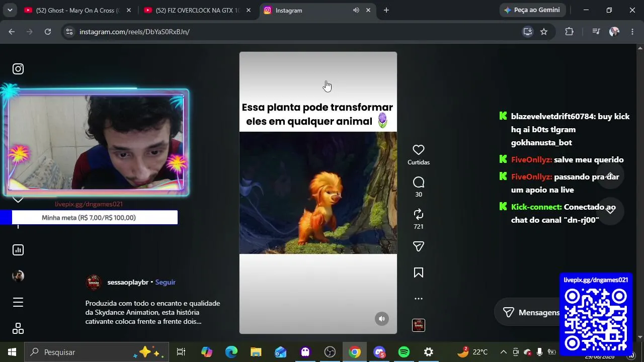Image resolution: width=644 pixels, height=362 pixels.
Task: Reload the Instagram page
Action: [48, 32]
